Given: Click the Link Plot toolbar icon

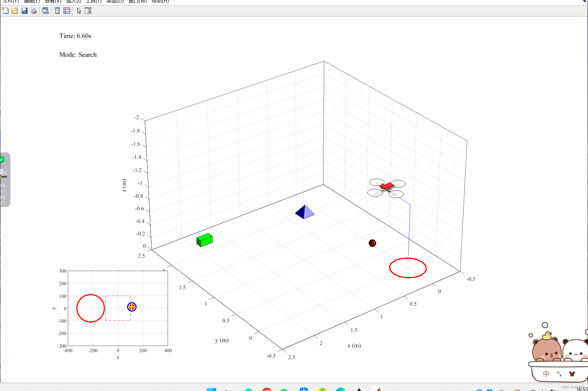Looking at the screenshot, I should [x=45, y=11].
